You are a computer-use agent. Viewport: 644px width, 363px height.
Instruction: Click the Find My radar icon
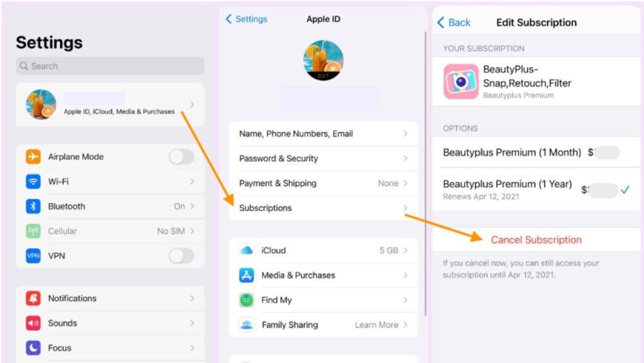pyautogui.click(x=247, y=300)
